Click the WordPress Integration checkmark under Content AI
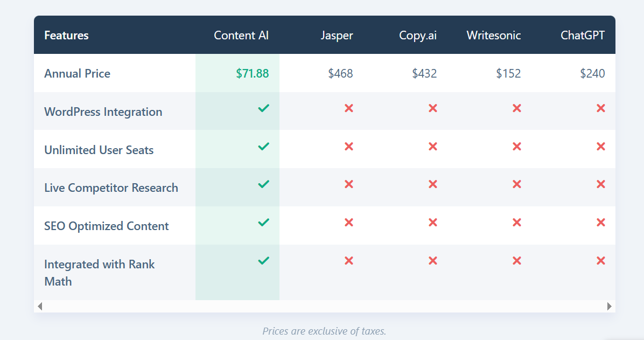The image size is (644, 340). [x=263, y=108]
